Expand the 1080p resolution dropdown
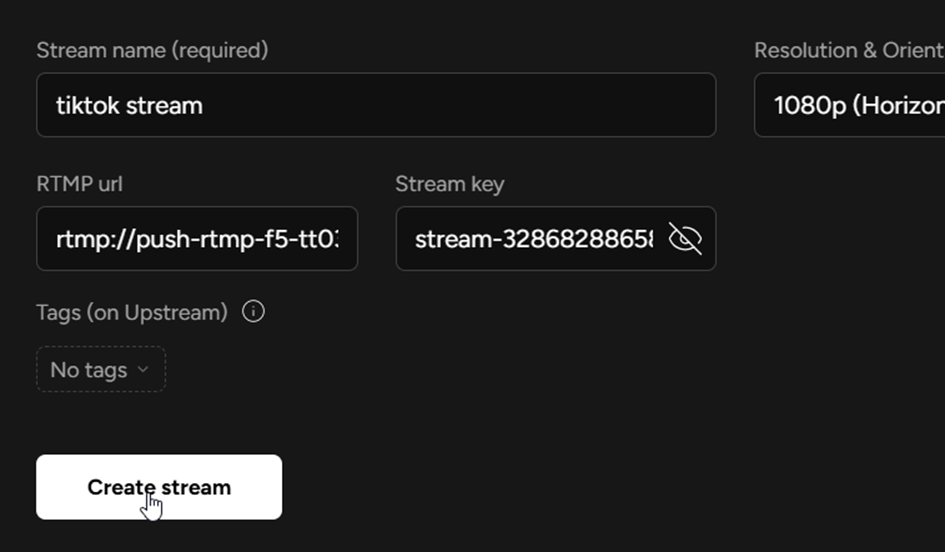Screen dimensions: 945x552 click(849, 105)
